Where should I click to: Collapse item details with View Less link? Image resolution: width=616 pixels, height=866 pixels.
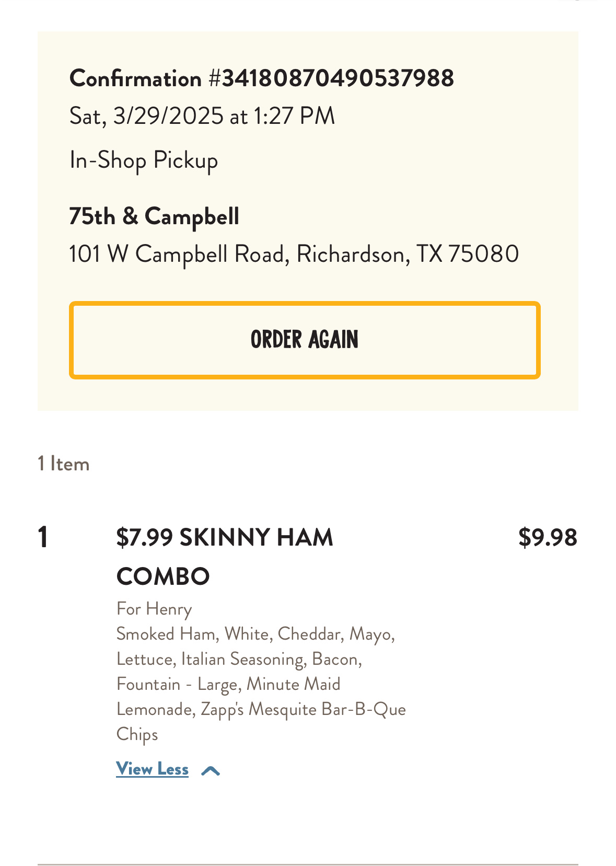(x=152, y=769)
